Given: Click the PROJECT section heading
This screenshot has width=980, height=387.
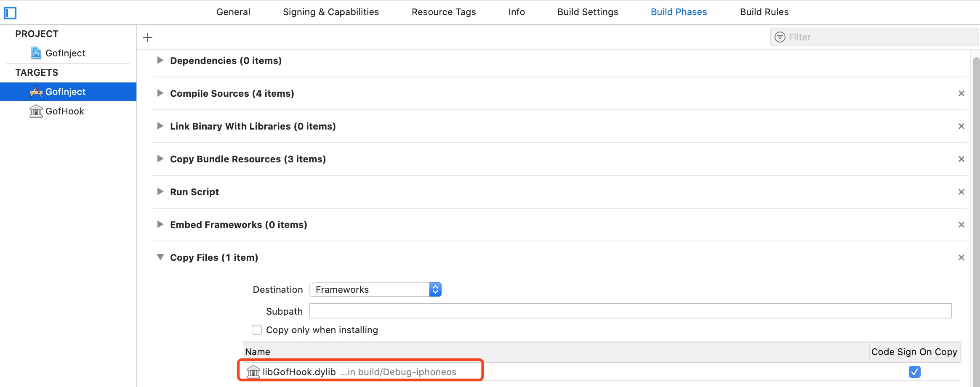Looking at the screenshot, I should (37, 34).
